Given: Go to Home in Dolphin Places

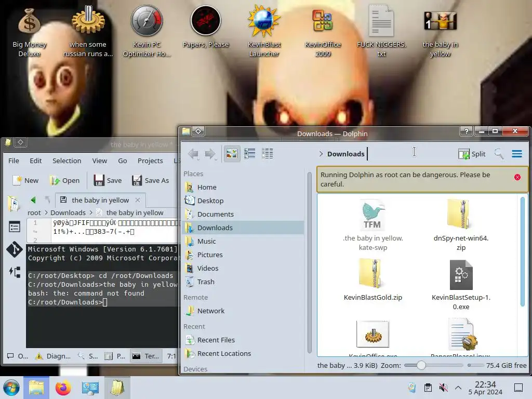Looking at the screenshot, I should pyautogui.click(x=243, y=187).
